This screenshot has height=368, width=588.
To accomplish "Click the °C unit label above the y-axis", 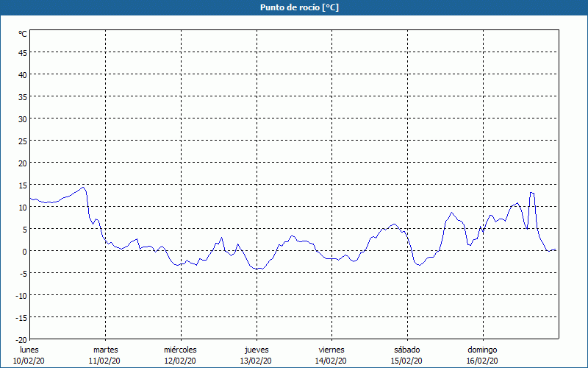I will (23, 34).
